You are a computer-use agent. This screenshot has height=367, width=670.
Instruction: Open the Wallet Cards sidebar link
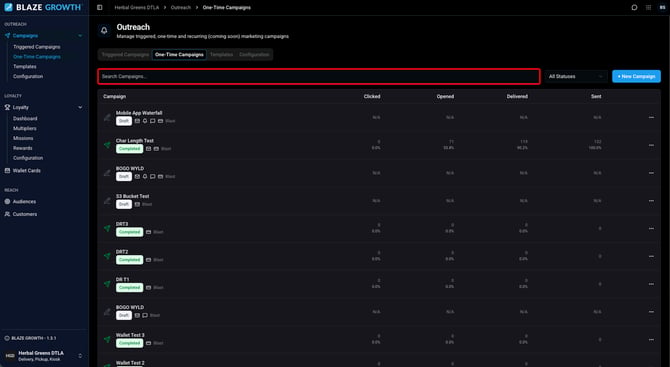coord(26,170)
